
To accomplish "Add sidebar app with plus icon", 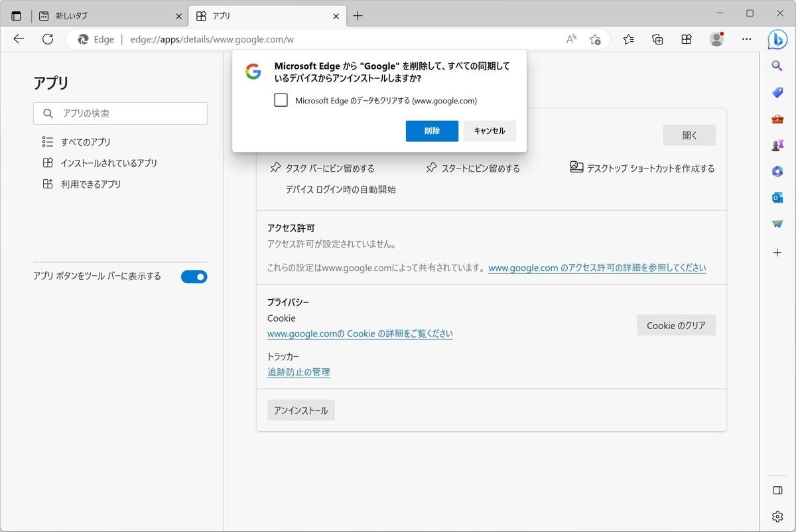I will click(777, 253).
